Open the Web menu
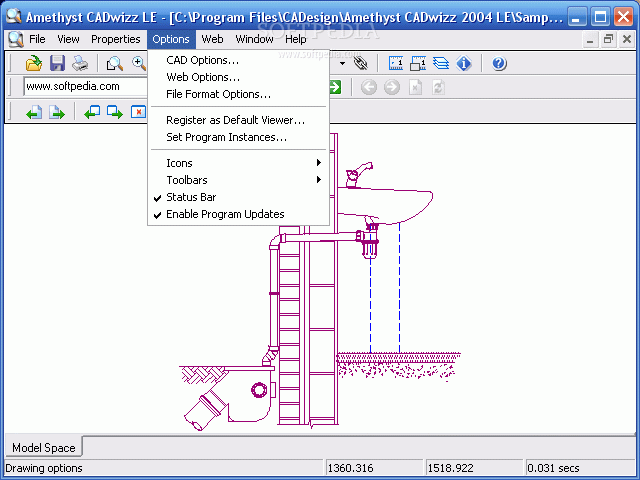 click(212, 39)
